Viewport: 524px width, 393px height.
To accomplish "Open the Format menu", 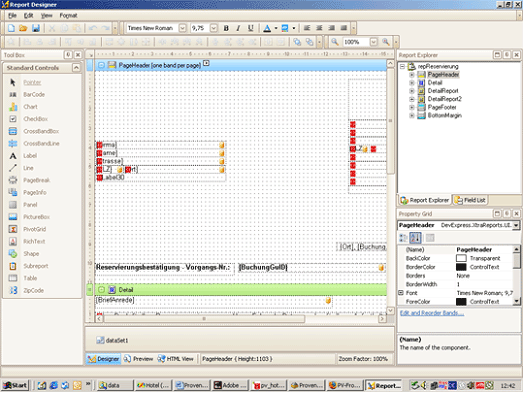I will tap(69, 15).
